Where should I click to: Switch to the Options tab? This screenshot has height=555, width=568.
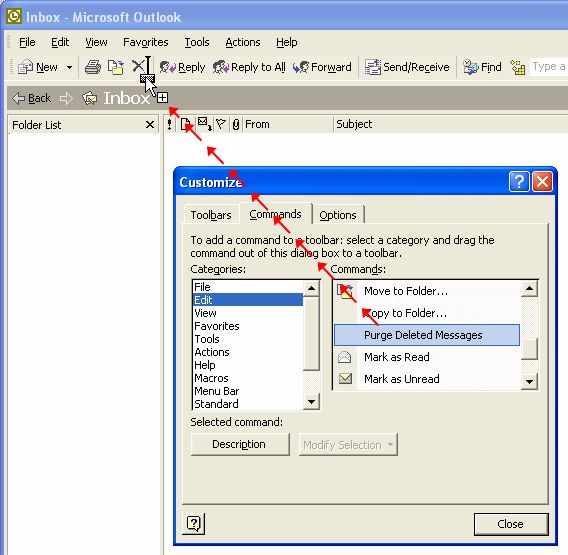coord(338,215)
